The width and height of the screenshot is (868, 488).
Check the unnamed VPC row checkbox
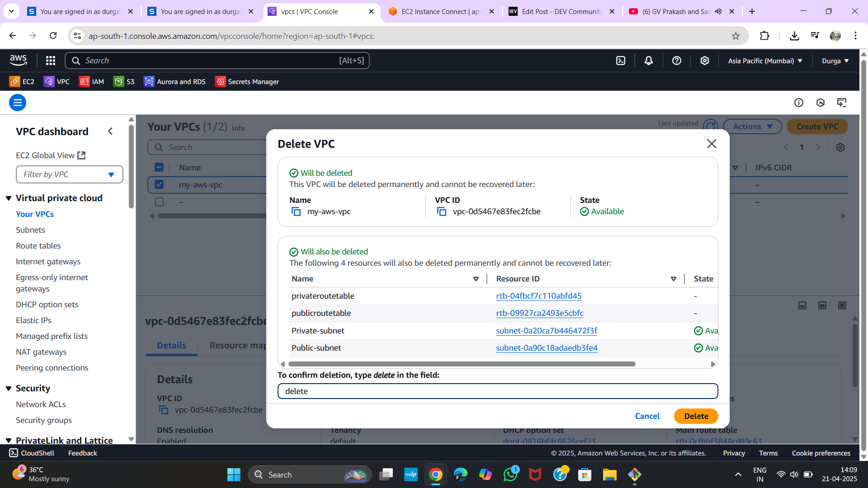[x=159, y=202]
